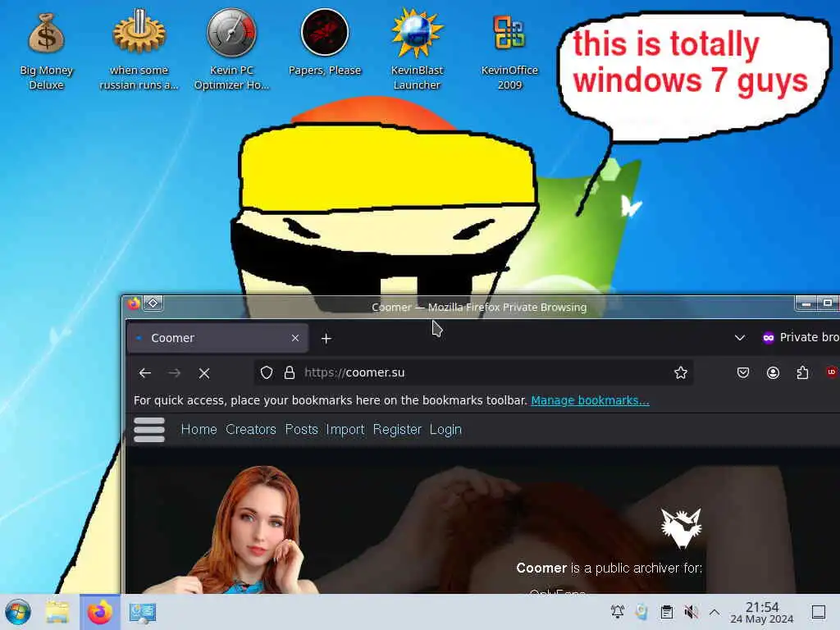840x630 pixels.
Task: Toggle the keep-on-all-desktops pin in Firefox titlebar
Action: [x=153, y=304]
